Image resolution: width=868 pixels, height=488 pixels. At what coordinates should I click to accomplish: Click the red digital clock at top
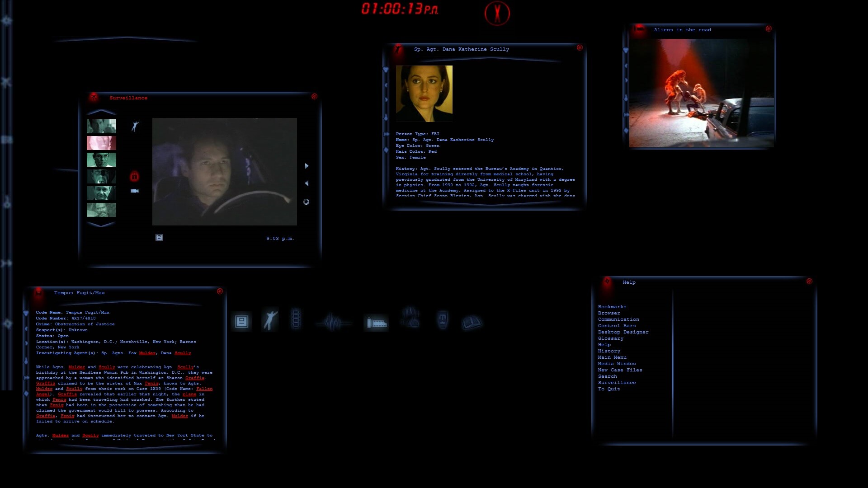pyautogui.click(x=400, y=9)
